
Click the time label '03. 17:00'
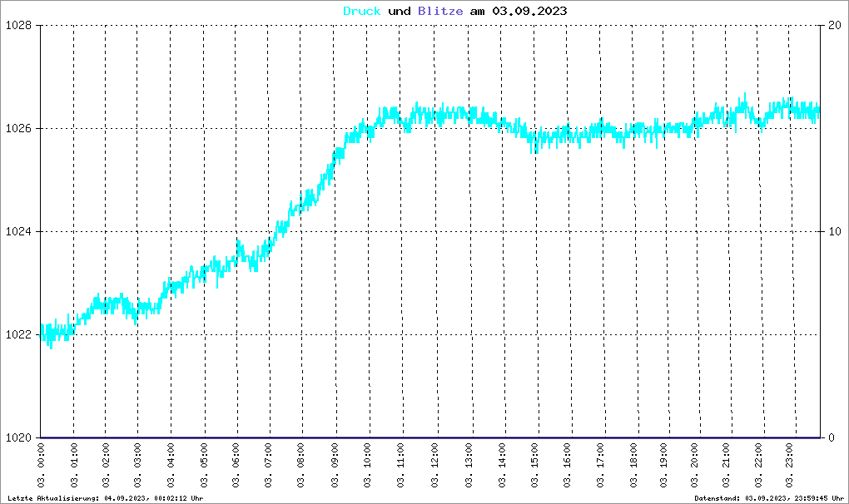point(601,466)
